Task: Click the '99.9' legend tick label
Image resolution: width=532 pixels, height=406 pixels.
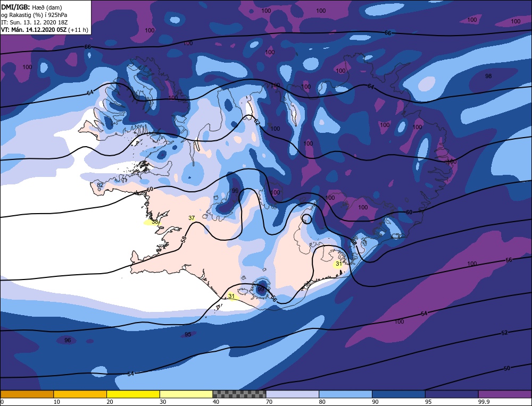Action: pyautogui.click(x=483, y=402)
